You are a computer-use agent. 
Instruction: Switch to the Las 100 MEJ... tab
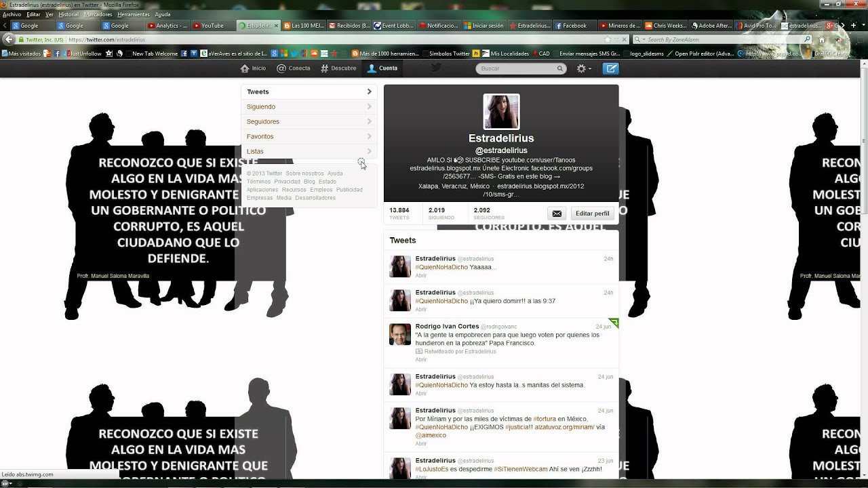[x=303, y=26]
